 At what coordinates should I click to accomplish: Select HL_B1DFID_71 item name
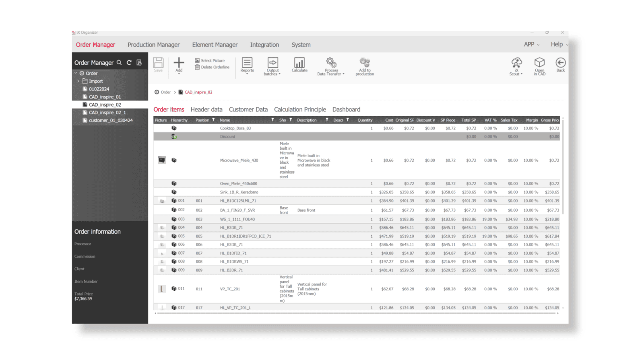coord(233,253)
